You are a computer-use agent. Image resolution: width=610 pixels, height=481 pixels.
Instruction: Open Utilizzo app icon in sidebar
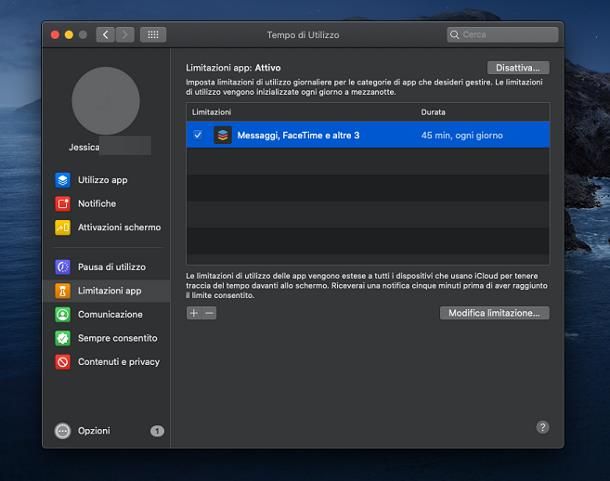point(63,180)
